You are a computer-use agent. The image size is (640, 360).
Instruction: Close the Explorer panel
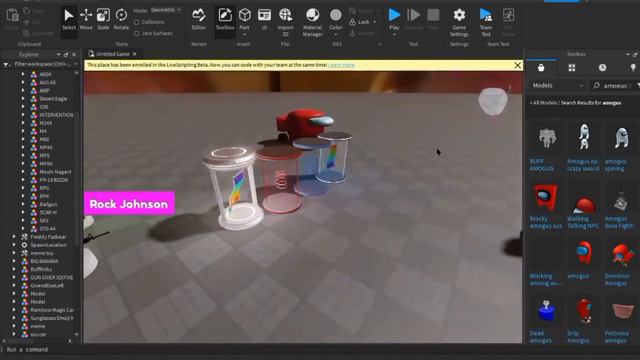(74, 54)
